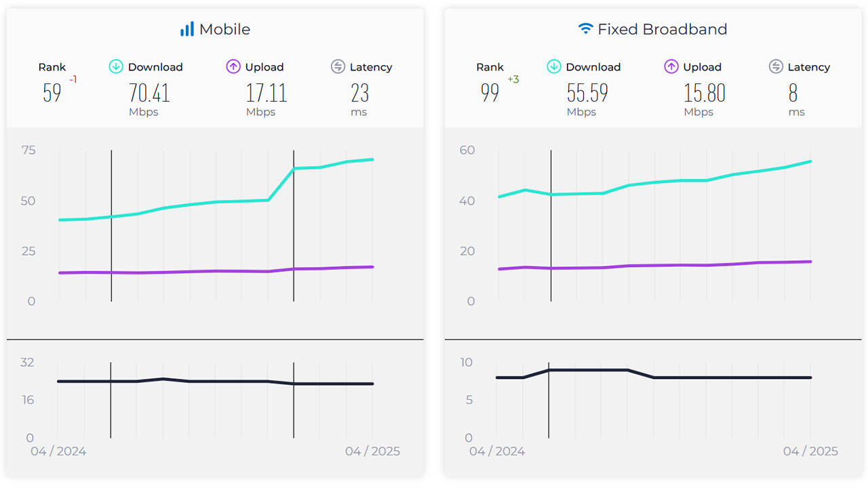Click the Mobile chart 04 / 2025 label
The image size is (868, 488).
[x=373, y=451]
